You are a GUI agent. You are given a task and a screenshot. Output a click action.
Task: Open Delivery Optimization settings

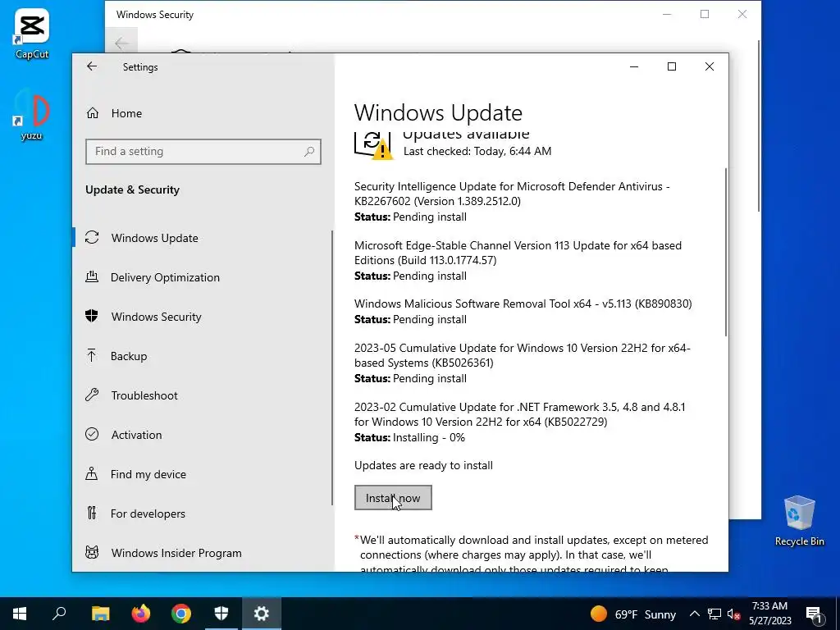click(165, 277)
